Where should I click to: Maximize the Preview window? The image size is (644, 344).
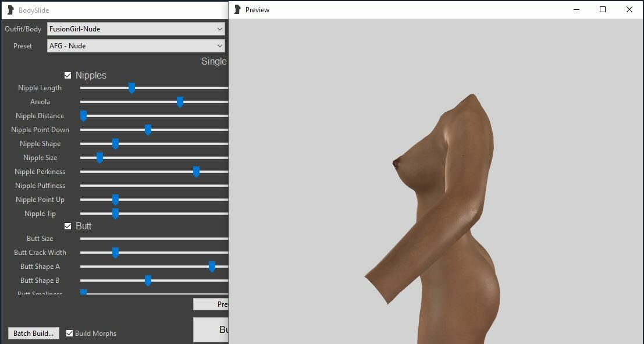(x=603, y=9)
